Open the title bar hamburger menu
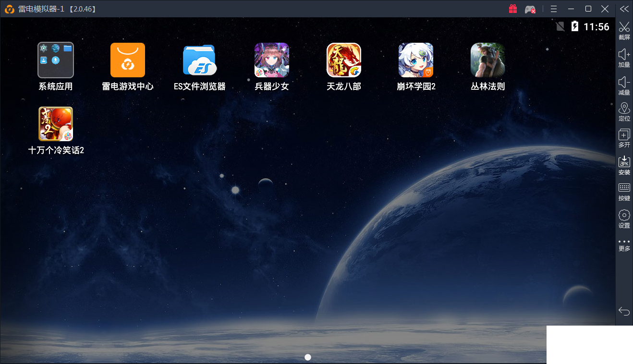The width and height of the screenshot is (633, 364). point(554,9)
